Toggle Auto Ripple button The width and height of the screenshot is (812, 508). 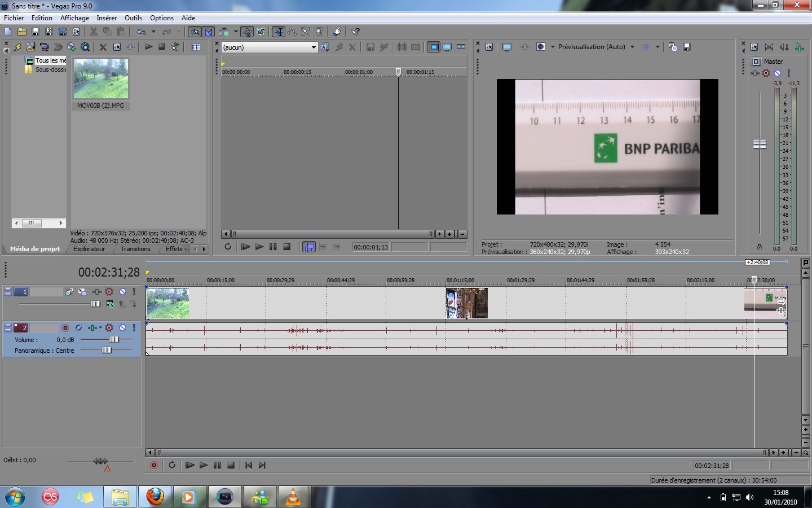[224, 32]
